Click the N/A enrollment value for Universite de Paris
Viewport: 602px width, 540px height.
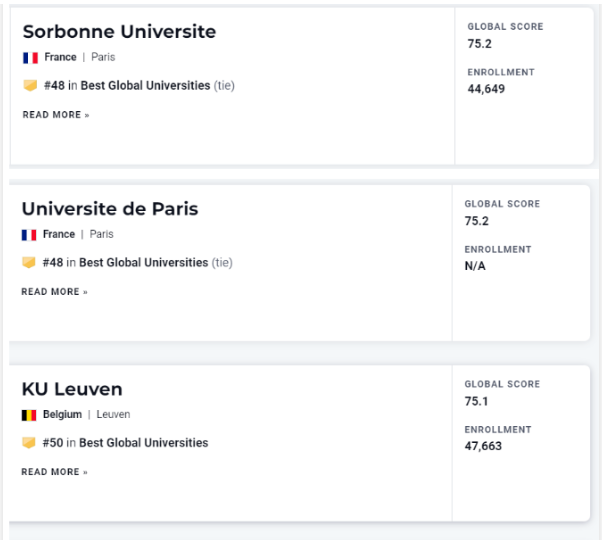coord(477,266)
